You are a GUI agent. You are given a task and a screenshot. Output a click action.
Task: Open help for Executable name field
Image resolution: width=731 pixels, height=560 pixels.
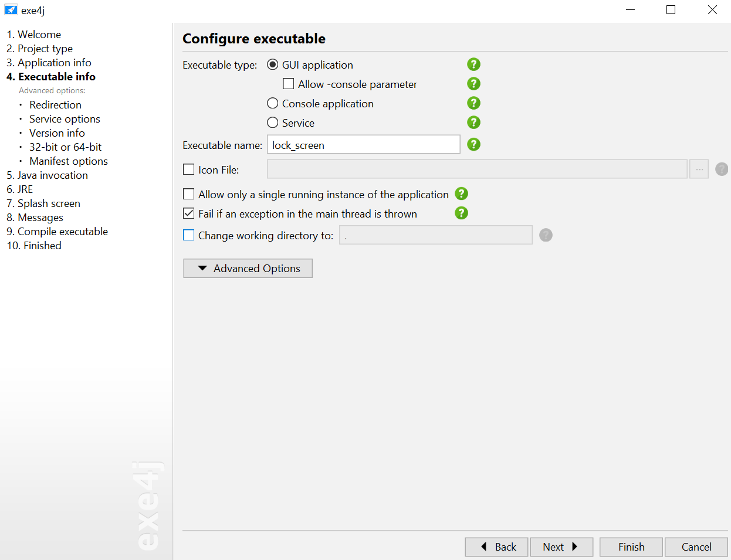pyautogui.click(x=473, y=144)
